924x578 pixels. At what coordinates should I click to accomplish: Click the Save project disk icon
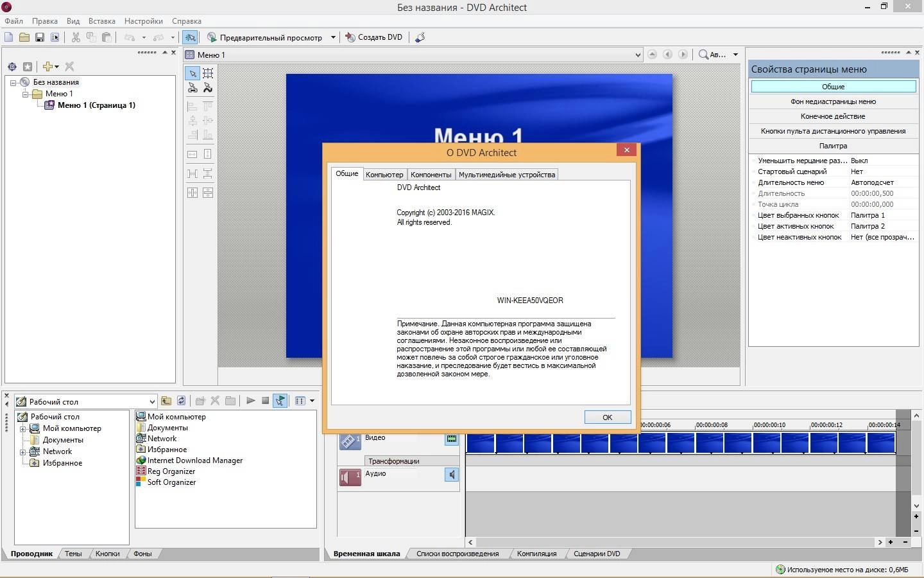tap(39, 37)
